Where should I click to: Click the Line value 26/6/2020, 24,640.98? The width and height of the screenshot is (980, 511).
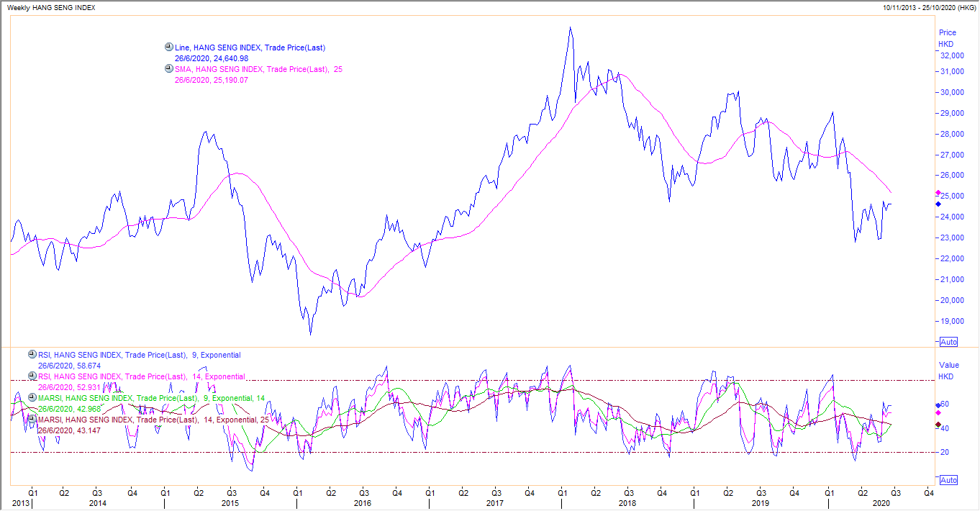(212, 58)
